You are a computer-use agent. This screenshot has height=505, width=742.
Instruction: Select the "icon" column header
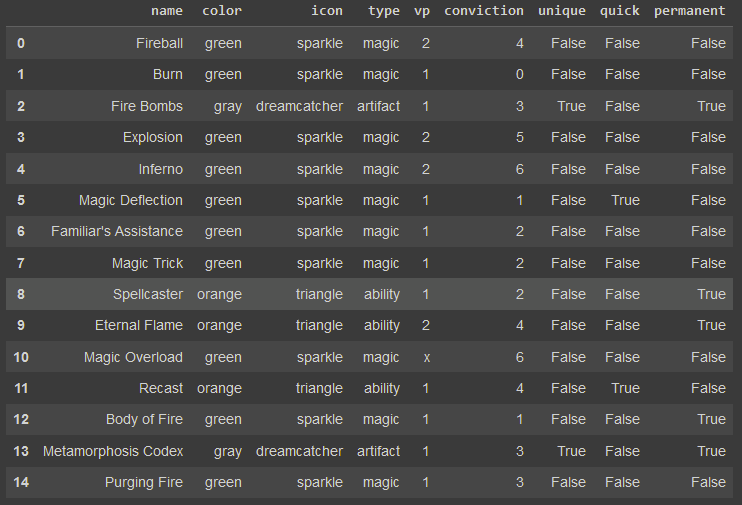click(326, 11)
